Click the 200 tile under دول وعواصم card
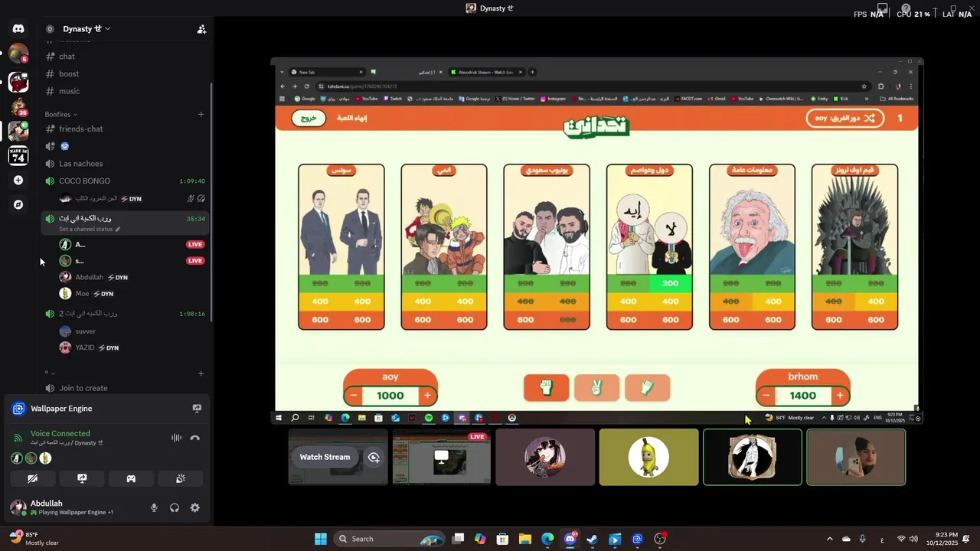 pyautogui.click(x=671, y=283)
